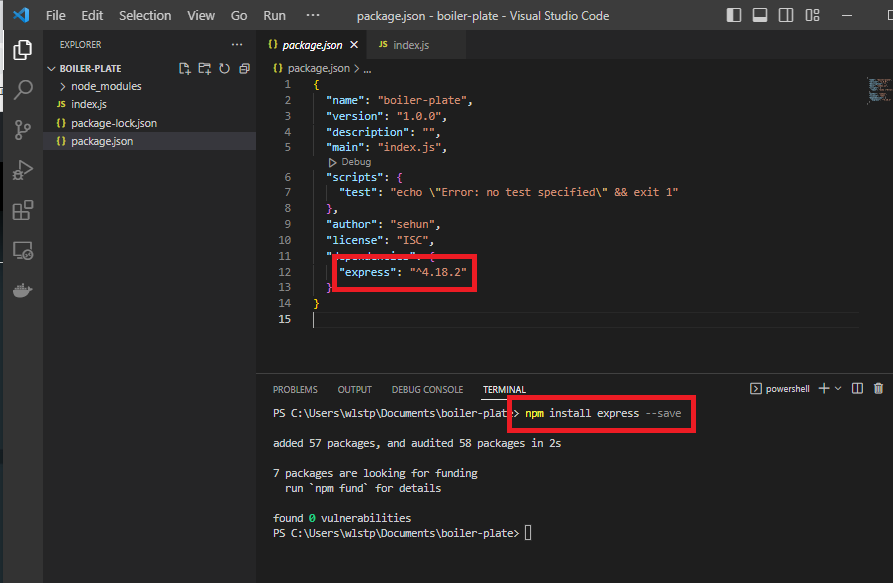Image resolution: width=893 pixels, height=583 pixels.
Task: Open the hidden menus via ellipsis in menu bar
Action: (313, 15)
